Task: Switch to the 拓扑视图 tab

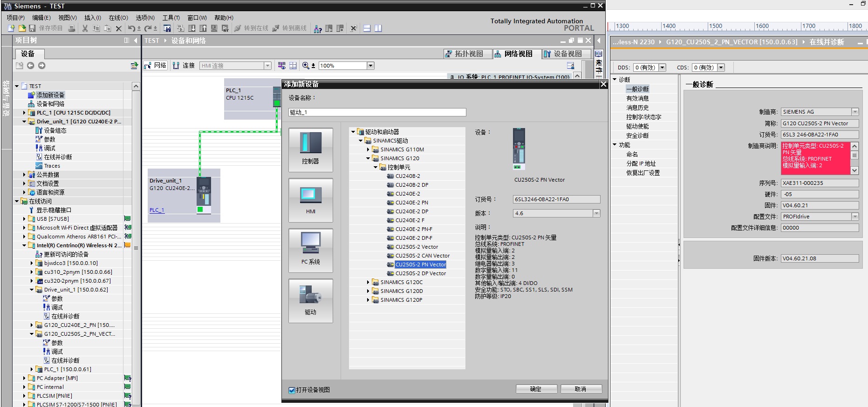Action: click(x=468, y=54)
